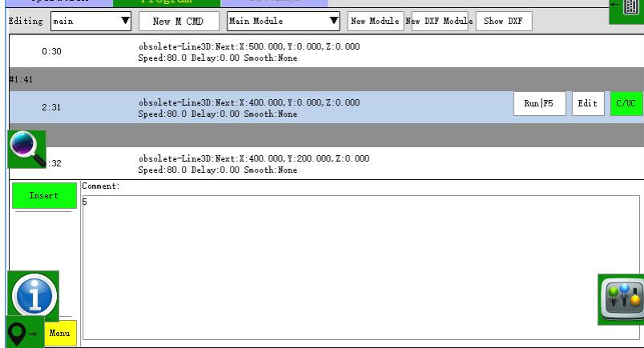
Task: Open the colored sliders settings icon
Action: tap(621, 298)
